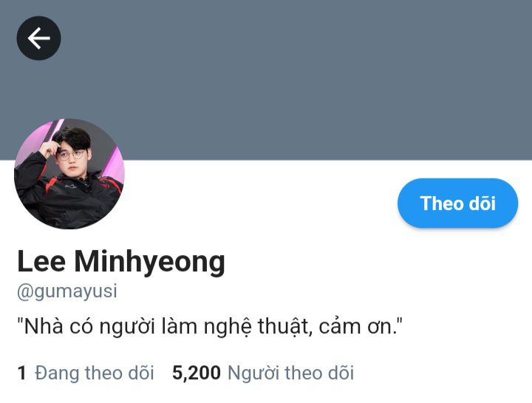Open the Người theo dõi list
The image size is (532, 403).
coord(291,373)
